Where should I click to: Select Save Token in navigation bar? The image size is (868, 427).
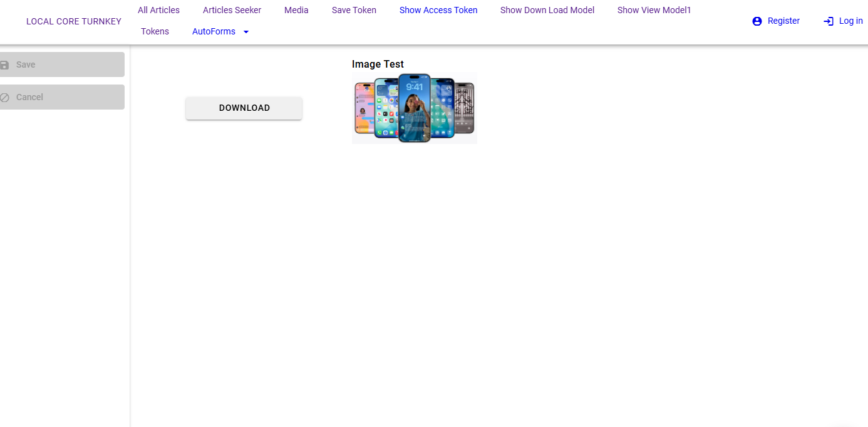point(354,10)
